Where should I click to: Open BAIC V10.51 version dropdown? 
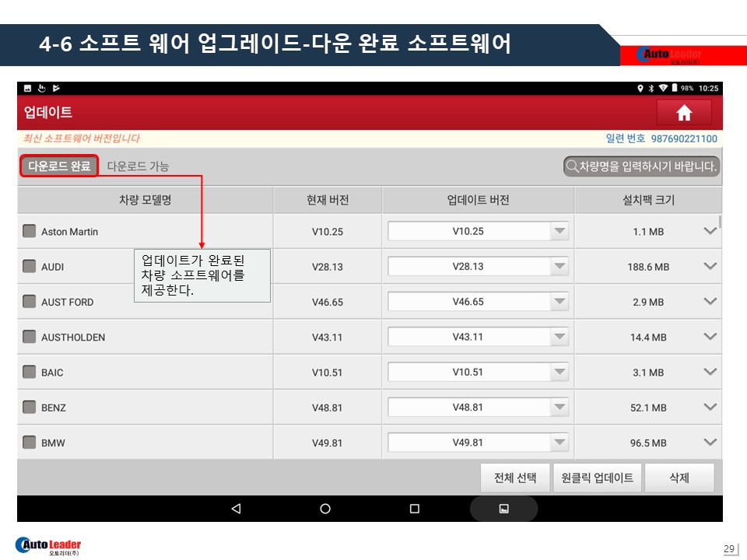coord(479,372)
